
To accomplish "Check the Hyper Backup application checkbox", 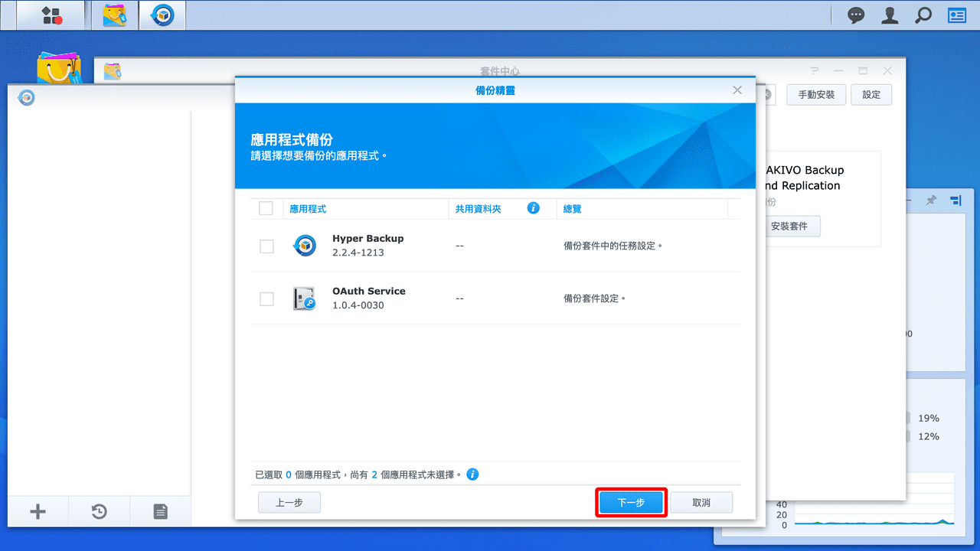I will [266, 246].
